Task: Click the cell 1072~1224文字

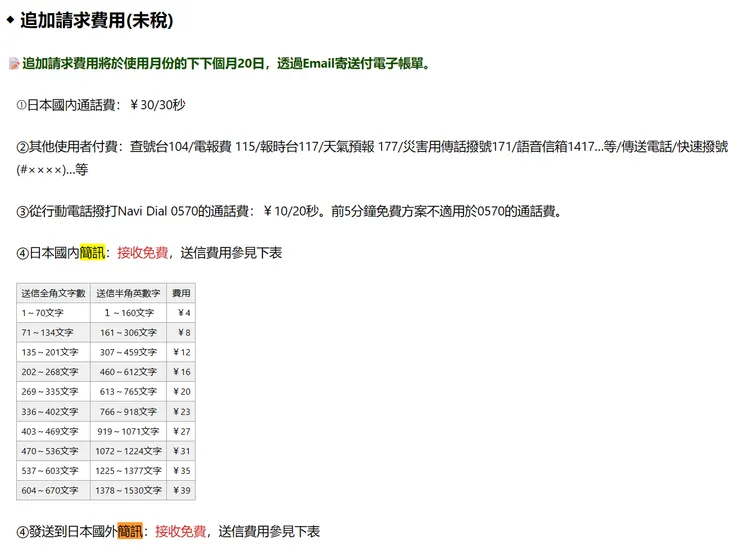Action: (x=128, y=451)
